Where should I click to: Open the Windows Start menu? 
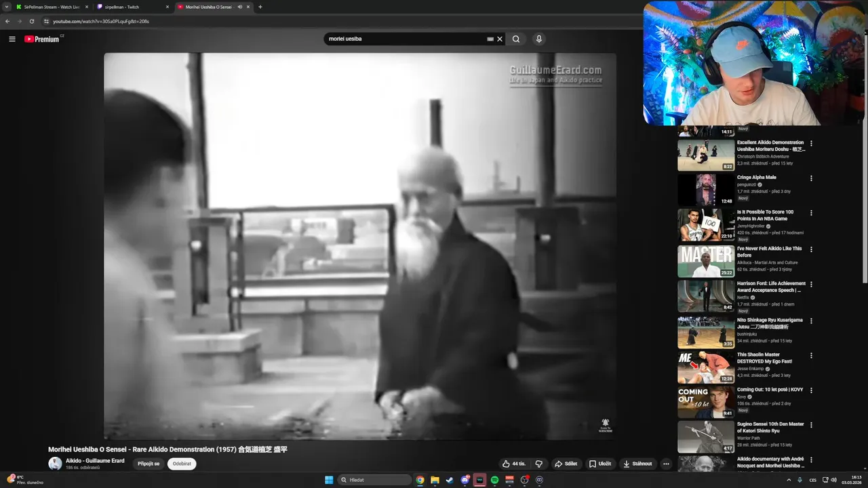click(x=329, y=480)
